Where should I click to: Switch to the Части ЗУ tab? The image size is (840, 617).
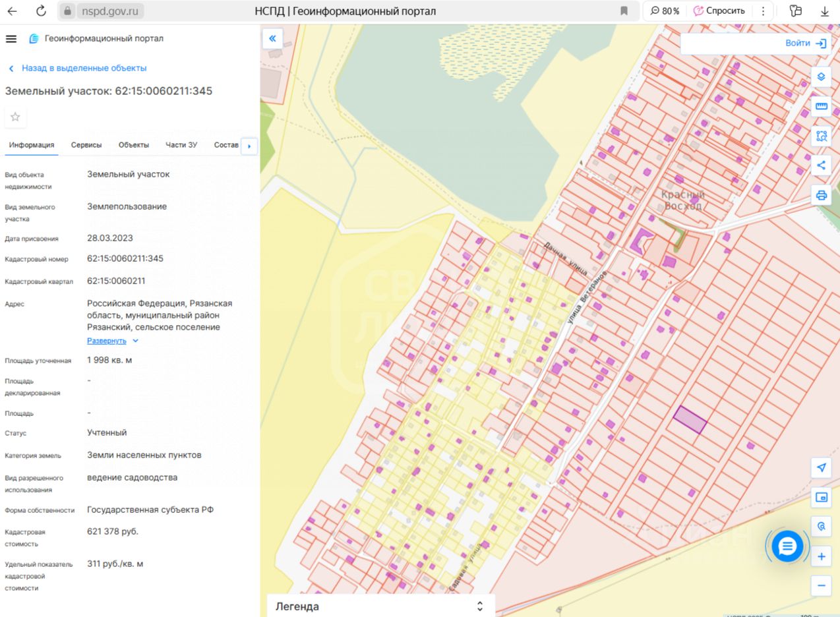click(181, 145)
